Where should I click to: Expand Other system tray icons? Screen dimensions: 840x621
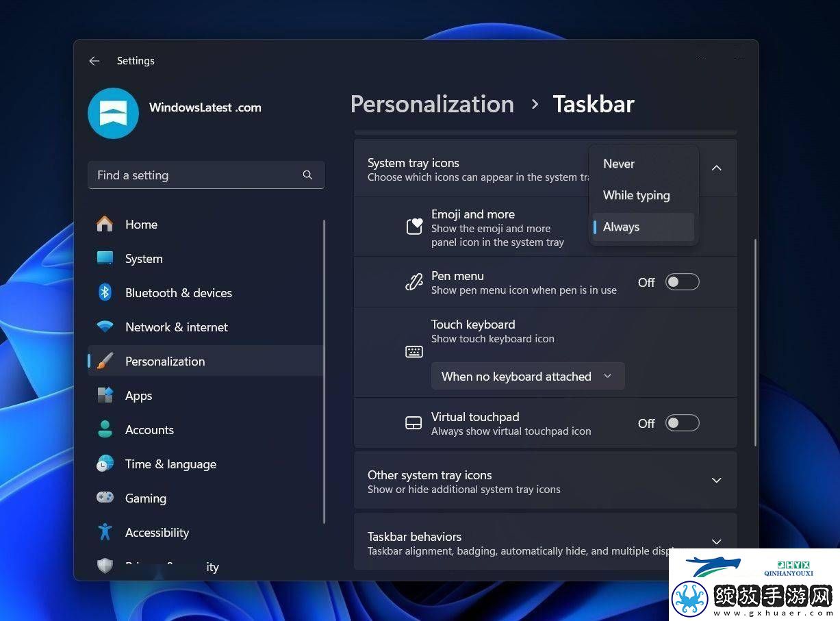click(717, 480)
